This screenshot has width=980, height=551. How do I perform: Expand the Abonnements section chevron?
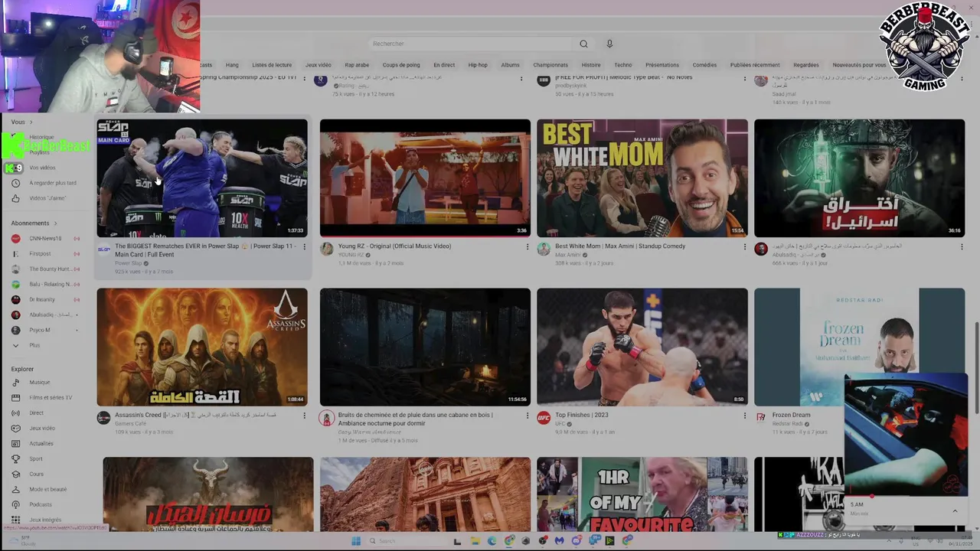point(55,223)
